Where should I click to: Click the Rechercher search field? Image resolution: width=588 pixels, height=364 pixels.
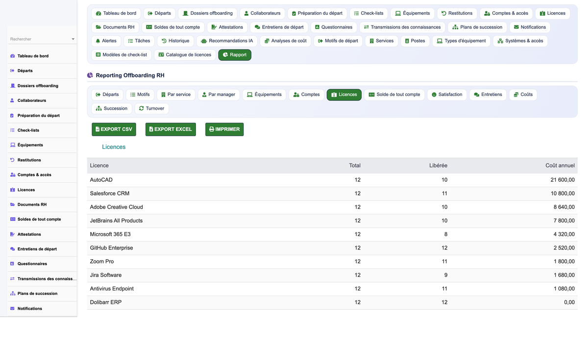point(42,39)
